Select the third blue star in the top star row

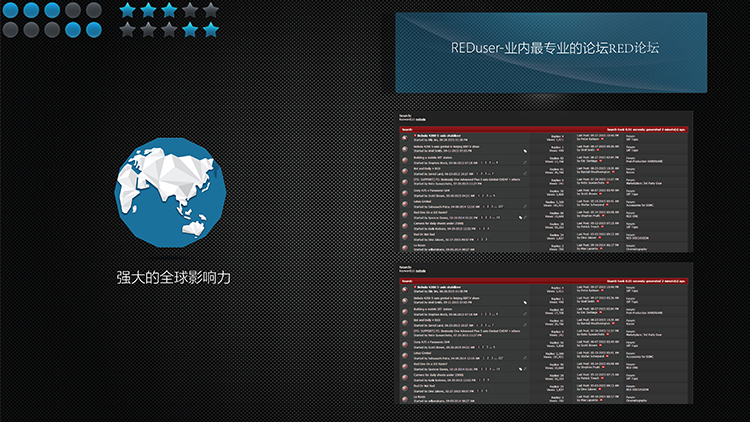[x=169, y=10]
